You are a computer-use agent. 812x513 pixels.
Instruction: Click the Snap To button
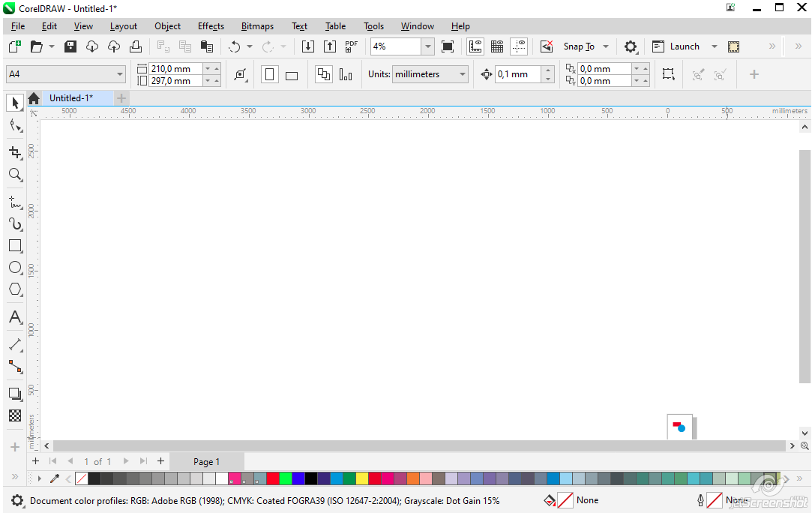click(579, 46)
